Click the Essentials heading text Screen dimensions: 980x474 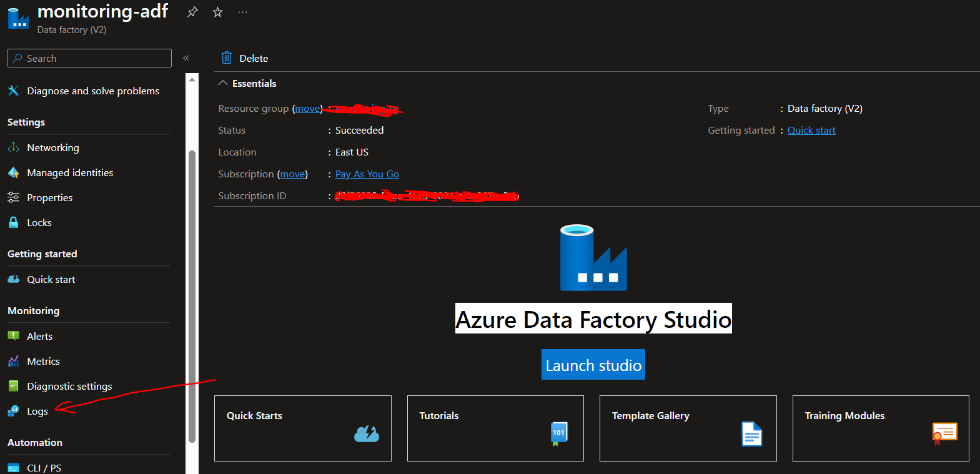coord(254,83)
